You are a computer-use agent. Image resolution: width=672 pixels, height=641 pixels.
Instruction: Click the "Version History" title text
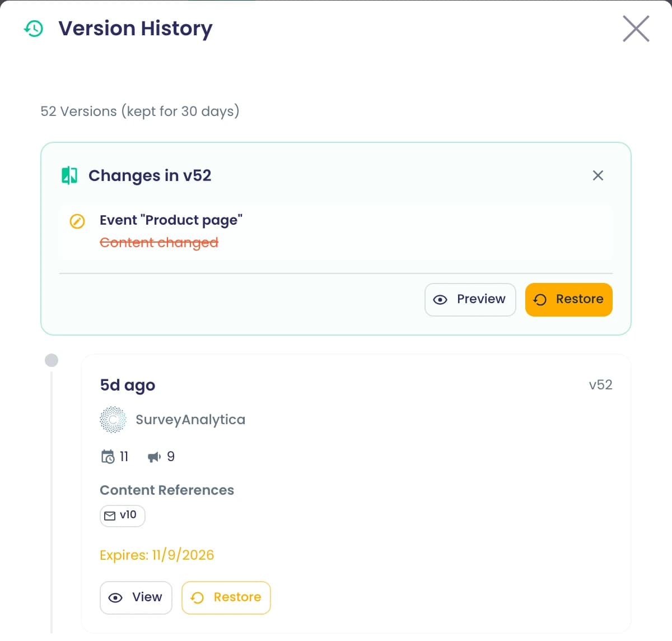pyautogui.click(x=136, y=29)
